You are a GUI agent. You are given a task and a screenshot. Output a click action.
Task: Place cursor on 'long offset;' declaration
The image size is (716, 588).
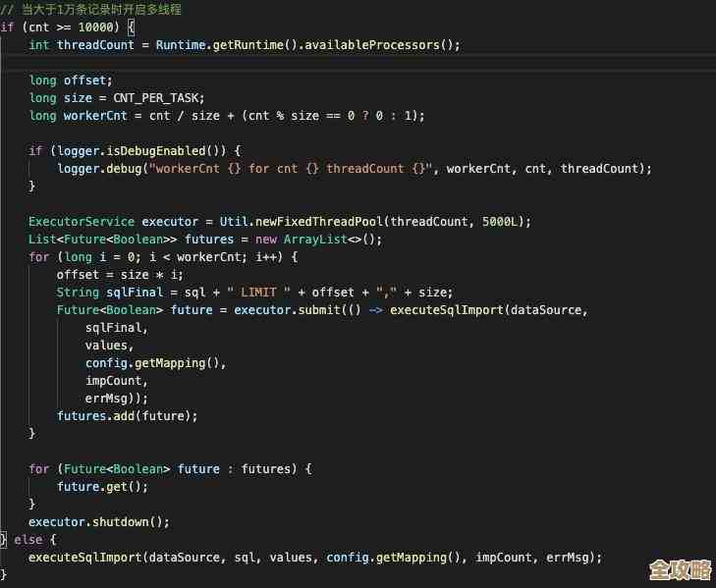71,80
